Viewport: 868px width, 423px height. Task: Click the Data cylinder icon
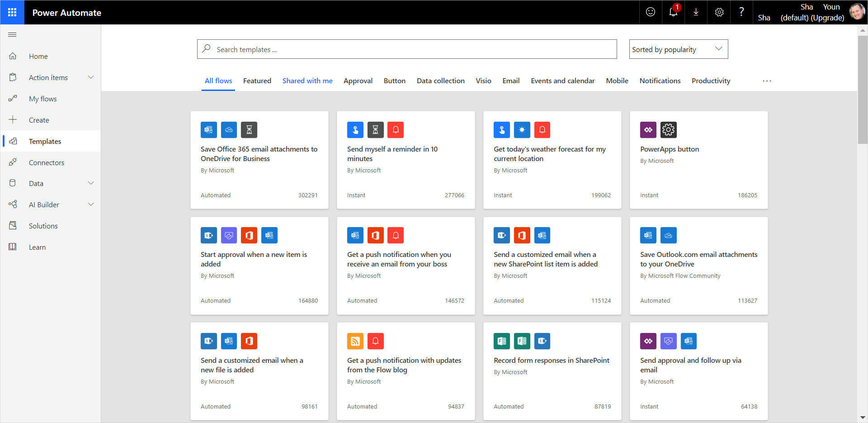(x=13, y=183)
